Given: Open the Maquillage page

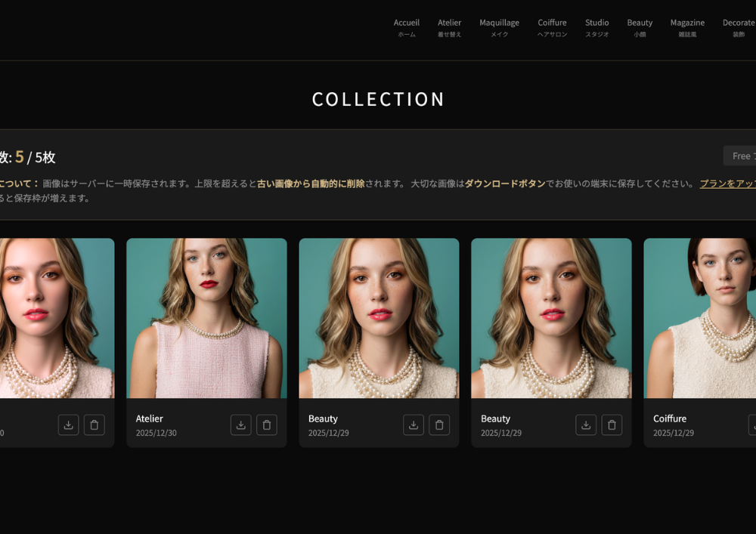Looking at the screenshot, I should pyautogui.click(x=499, y=27).
